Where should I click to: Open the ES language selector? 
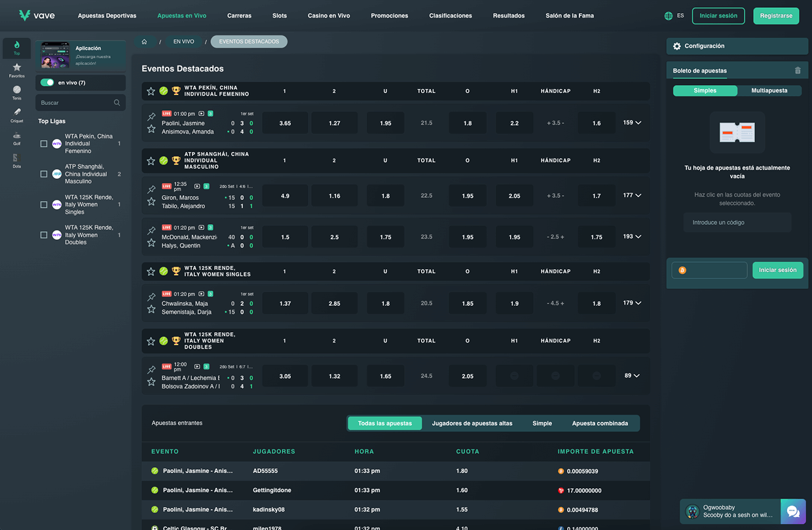pyautogui.click(x=674, y=16)
